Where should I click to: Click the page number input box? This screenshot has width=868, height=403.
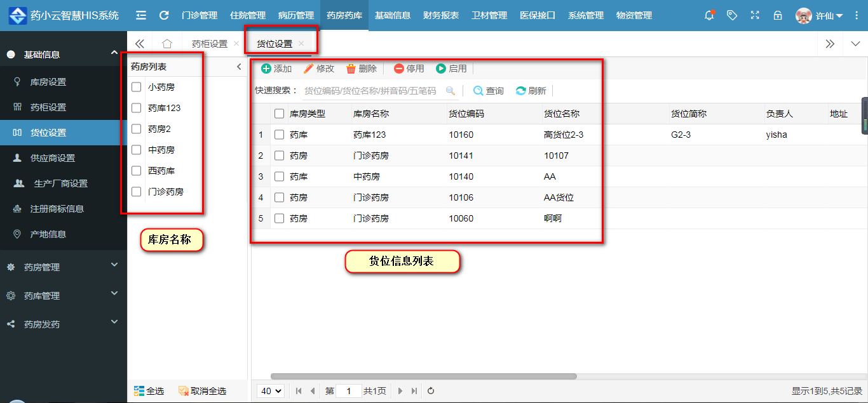pyautogui.click(x=349, y=391)
